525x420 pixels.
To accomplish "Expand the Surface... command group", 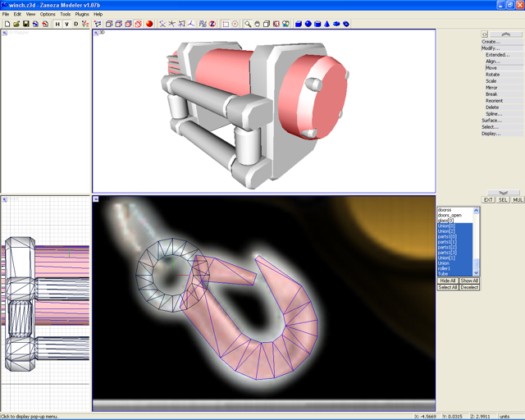I will pos(491,121).
